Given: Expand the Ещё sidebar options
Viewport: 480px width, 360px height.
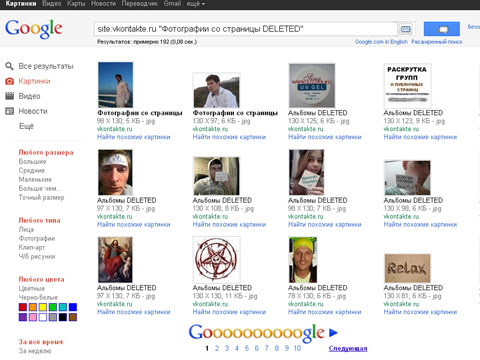Looking at the screenshot, I should (26, 126).
